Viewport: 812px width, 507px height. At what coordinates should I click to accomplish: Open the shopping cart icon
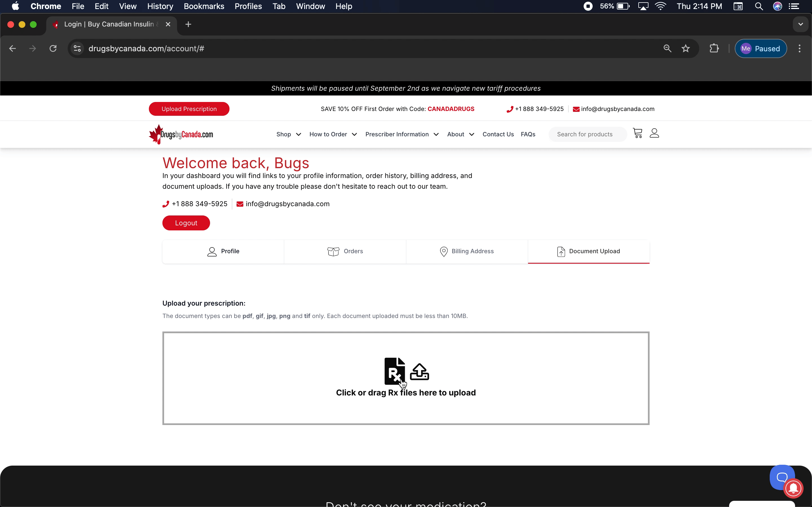tap(637, 133)
